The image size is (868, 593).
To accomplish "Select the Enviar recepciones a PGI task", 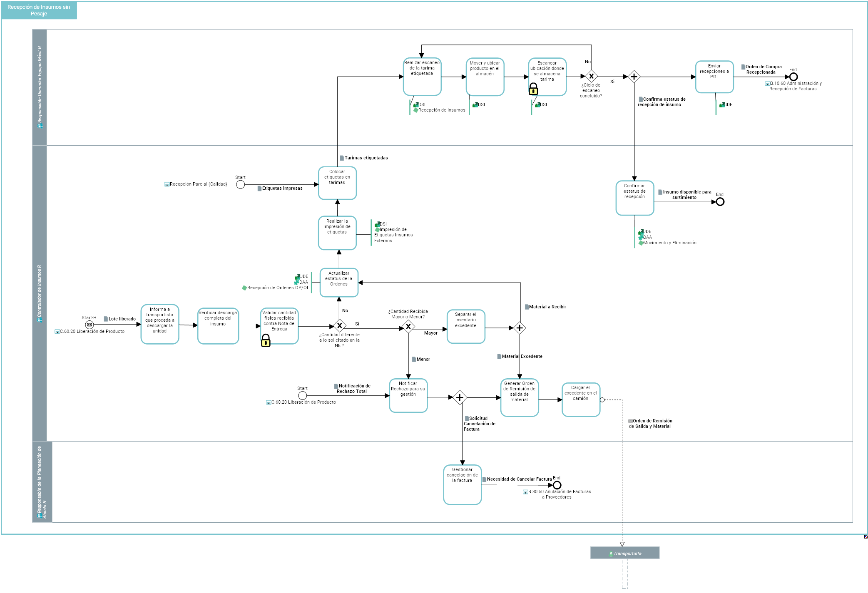I will pos(714,77).
